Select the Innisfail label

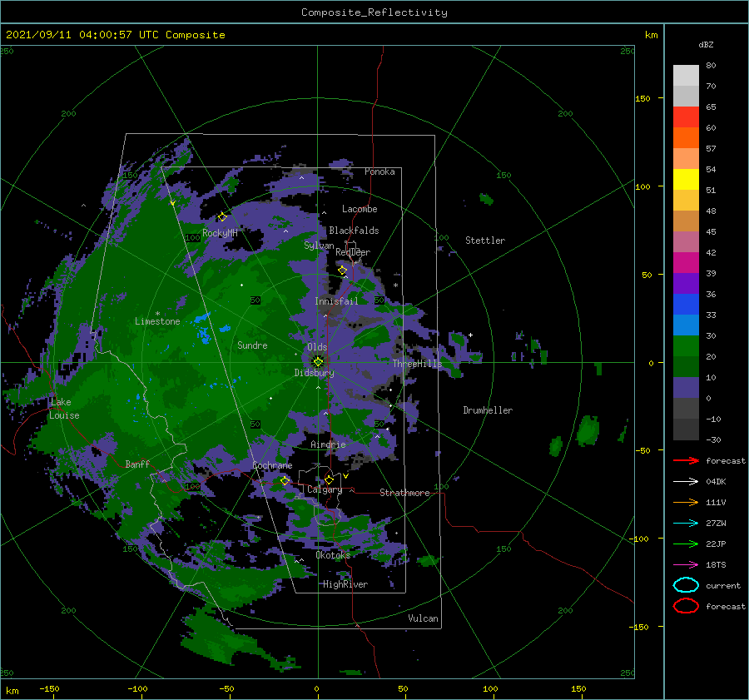pyautogui.click(x=336, y=301)
